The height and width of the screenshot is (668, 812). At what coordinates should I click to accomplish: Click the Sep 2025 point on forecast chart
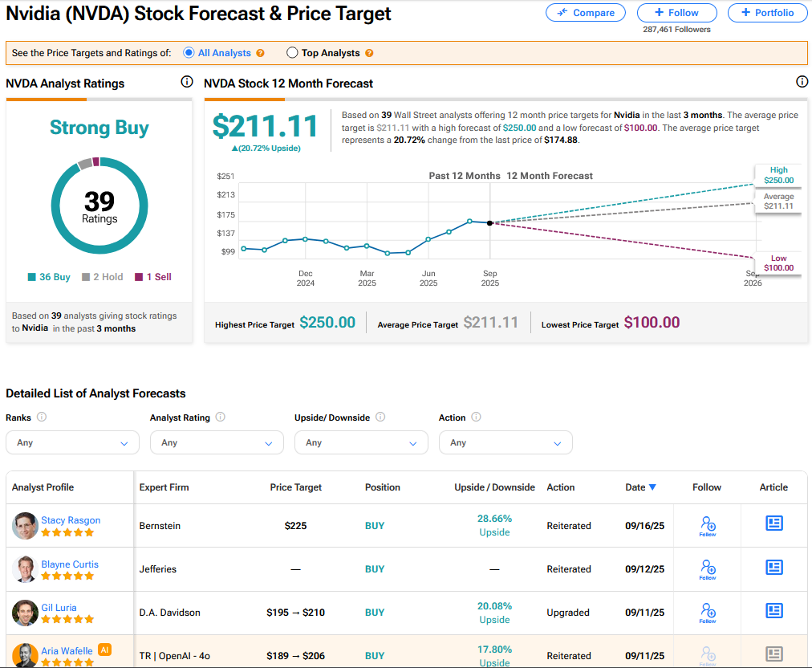pyautogui.click(x=489, y=222)
